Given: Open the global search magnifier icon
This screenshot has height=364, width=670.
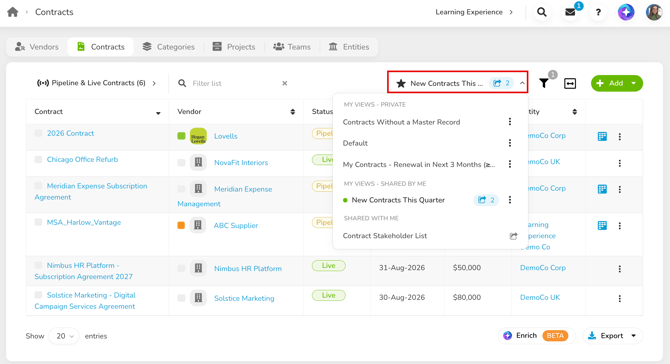Looking at the screenshot, I should click(542, 12).
